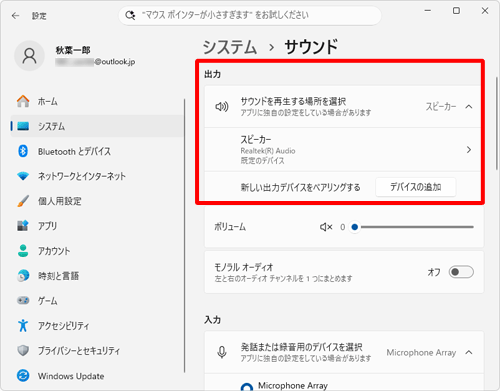
Task: Open プライバシーとセキュリティ settings
Action: click(97, 350)
